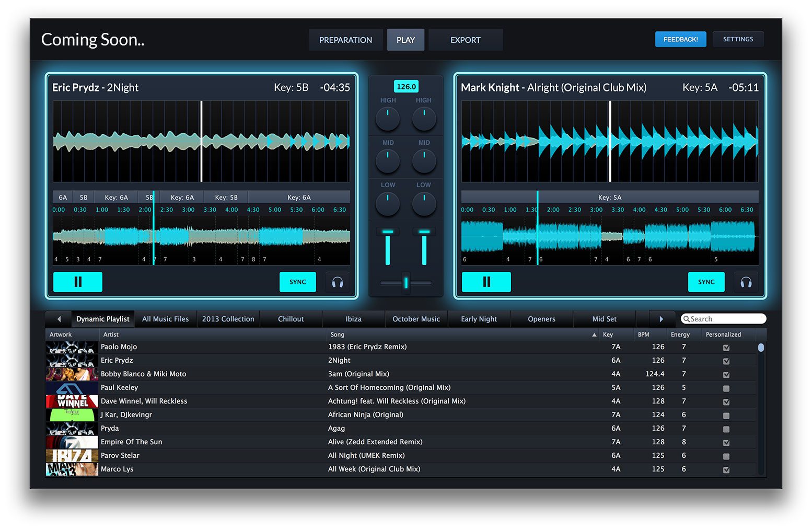
Task: Click the left chevron to scroll playlist tabs
Action: point(58,319)
